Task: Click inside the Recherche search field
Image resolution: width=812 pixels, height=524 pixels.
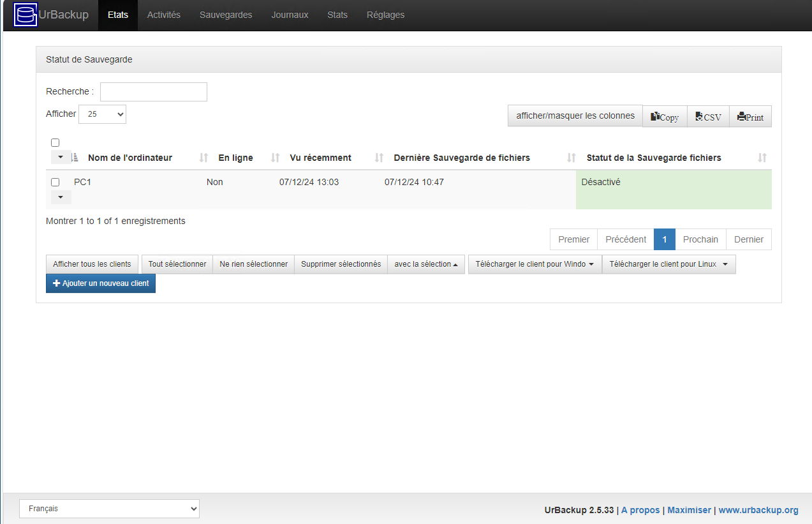Action: coord(153,91)
